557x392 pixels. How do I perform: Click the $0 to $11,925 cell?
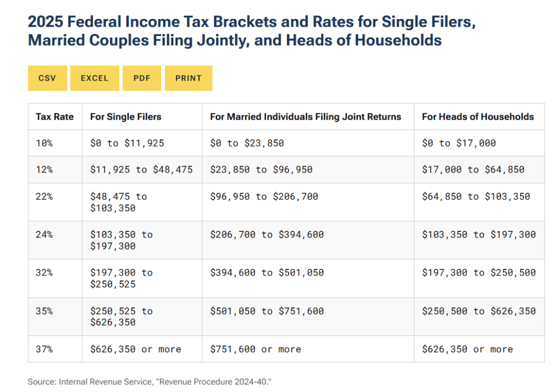(127, 143)
